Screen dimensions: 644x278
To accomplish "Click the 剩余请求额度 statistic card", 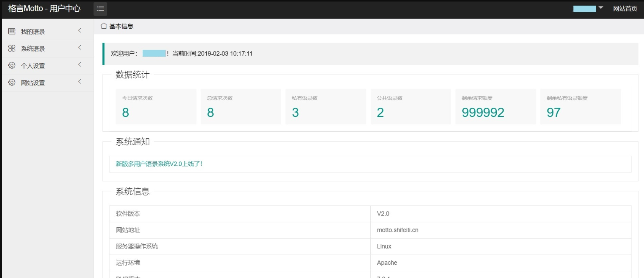I will tap(495, 106).
